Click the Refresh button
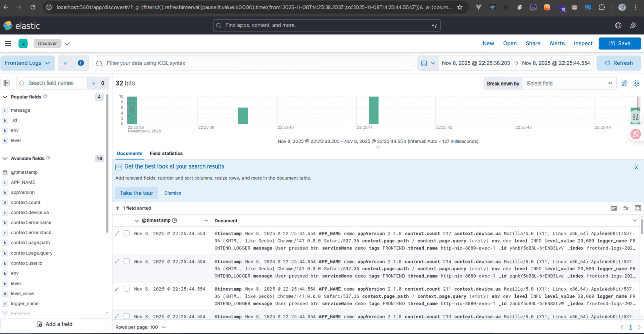The width and height of the screenshot is (644, 334). tap(618, 63)
